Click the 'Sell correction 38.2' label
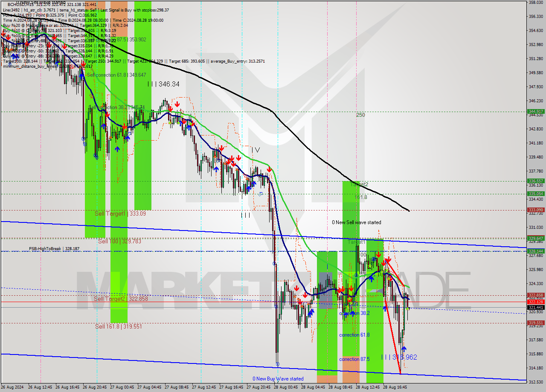546x392 pixels. click(x=108, y=107)
